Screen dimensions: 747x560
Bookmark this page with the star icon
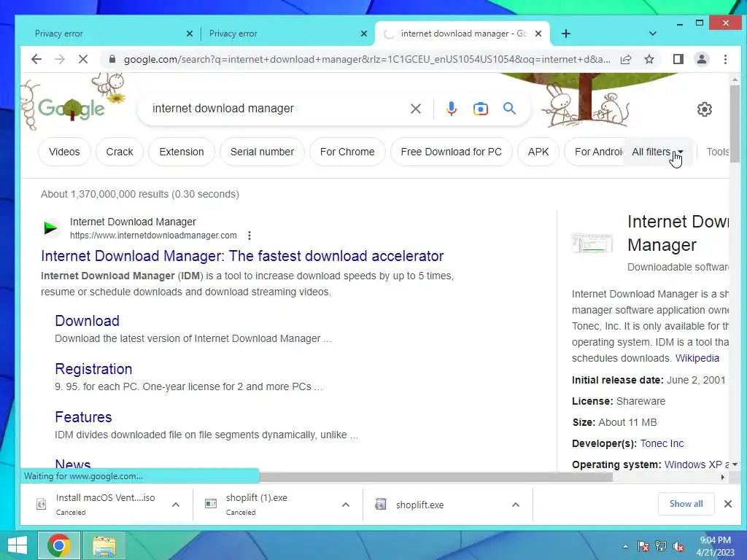tap(649, 59)
